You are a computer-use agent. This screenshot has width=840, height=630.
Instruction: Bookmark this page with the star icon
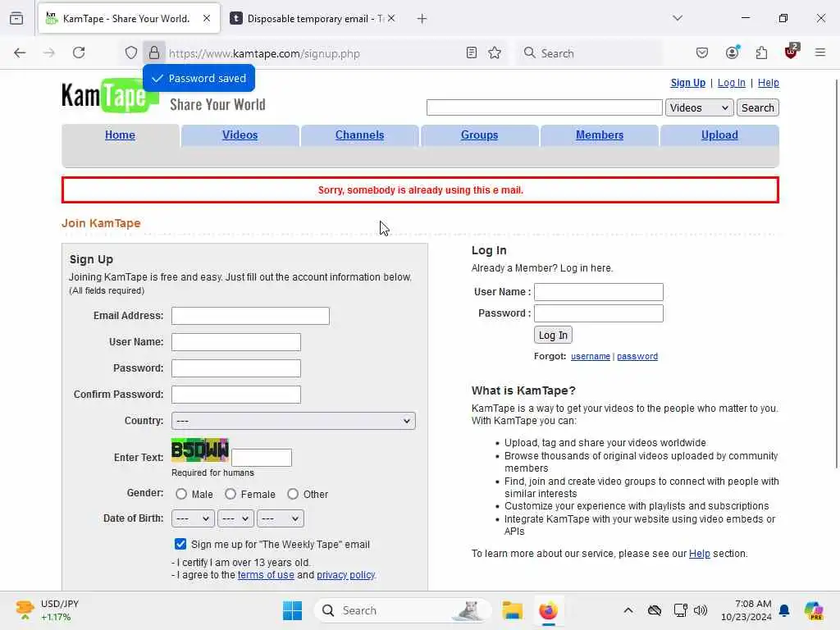tap(495, 52)
